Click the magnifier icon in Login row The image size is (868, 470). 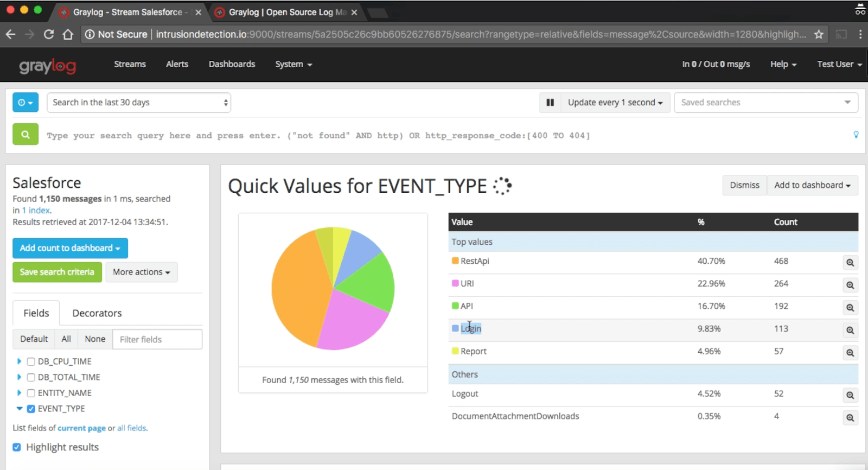[x=850, y=330]
